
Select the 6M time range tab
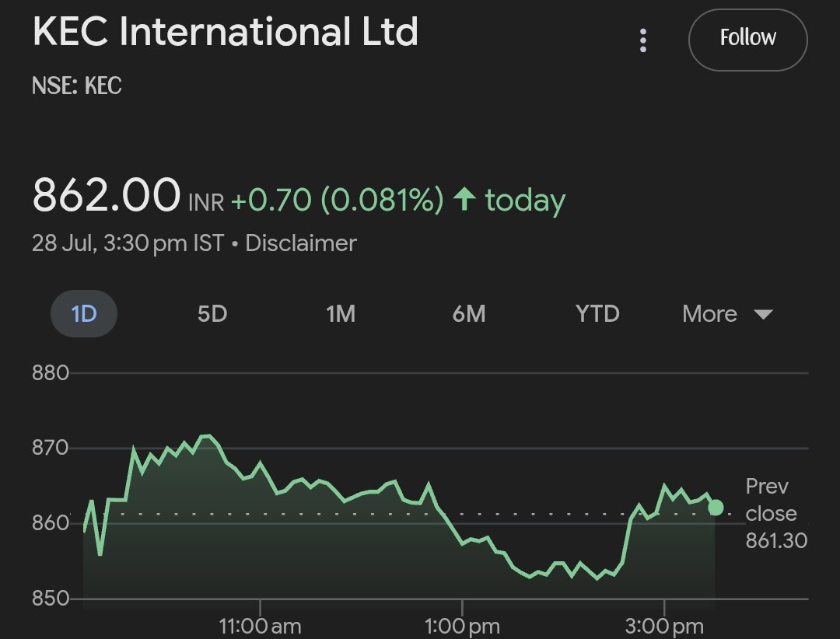pos(469,314)
